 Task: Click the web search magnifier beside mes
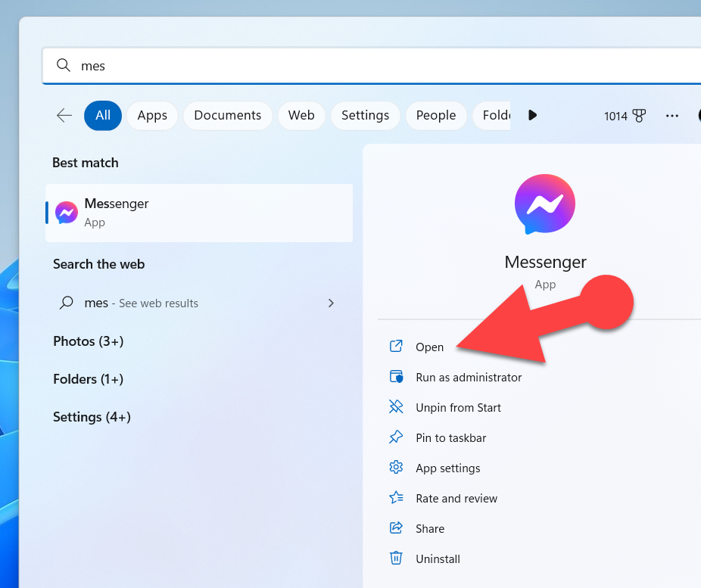click(x=66, y=303)
